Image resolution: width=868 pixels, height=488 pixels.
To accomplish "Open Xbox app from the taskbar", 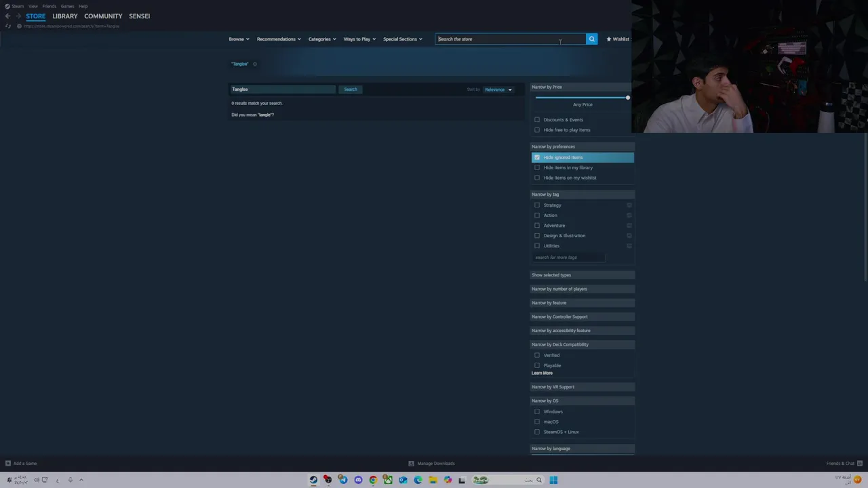I will tap(388, 480).
